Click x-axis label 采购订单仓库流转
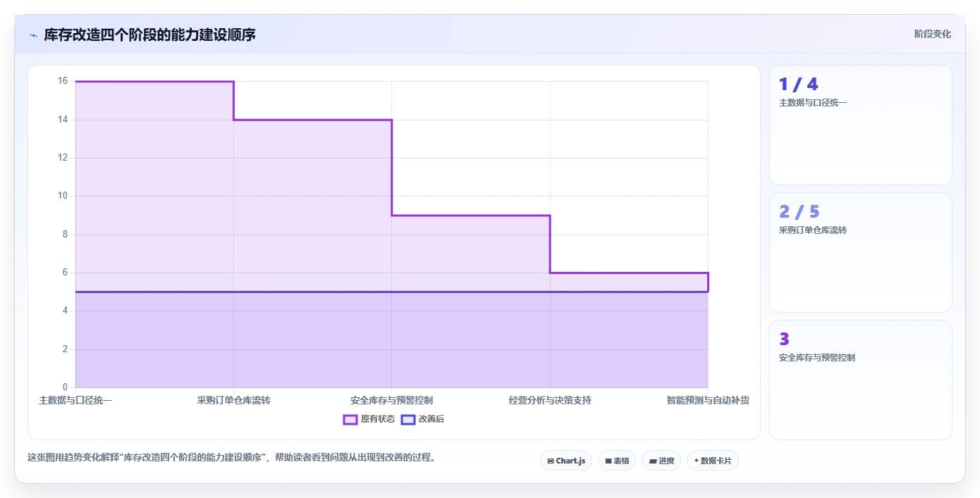This screenshot has width=980, height=498. coord(233,400)
